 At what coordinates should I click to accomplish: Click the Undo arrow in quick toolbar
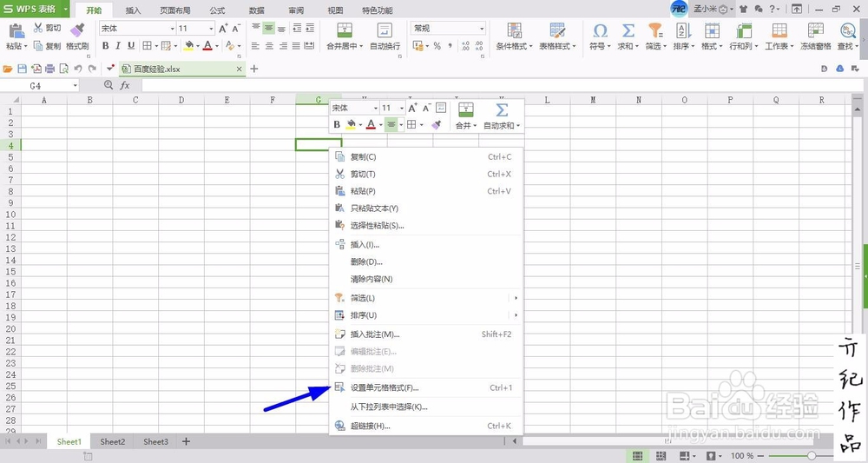pos(78,69)
